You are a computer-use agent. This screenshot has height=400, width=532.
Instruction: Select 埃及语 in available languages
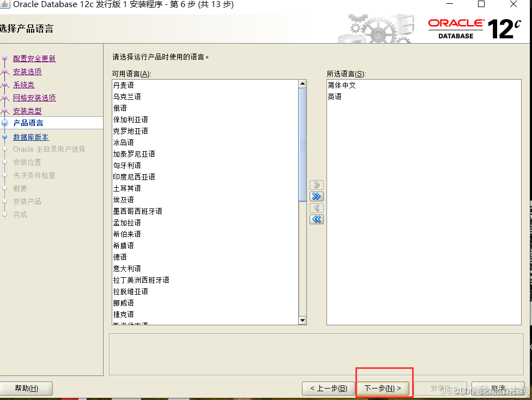coord(205,200)
